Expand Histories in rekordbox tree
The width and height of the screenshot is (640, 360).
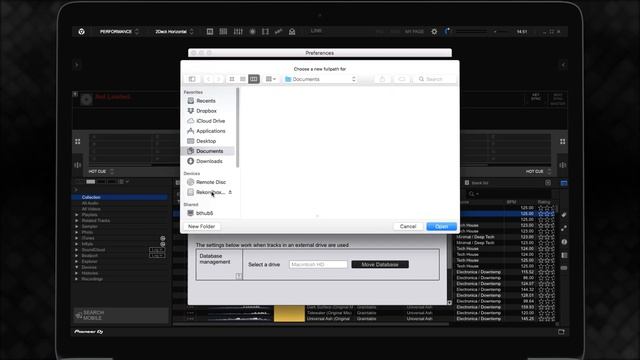point(77,273)
